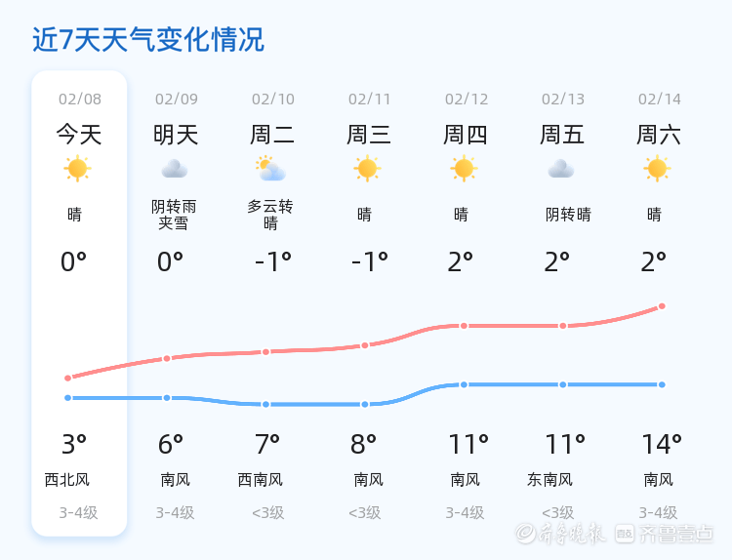Click the partly cloudy icon for 周二
Image resolution: width=732 pixels, height=560 pixels.
pos(270,169)
